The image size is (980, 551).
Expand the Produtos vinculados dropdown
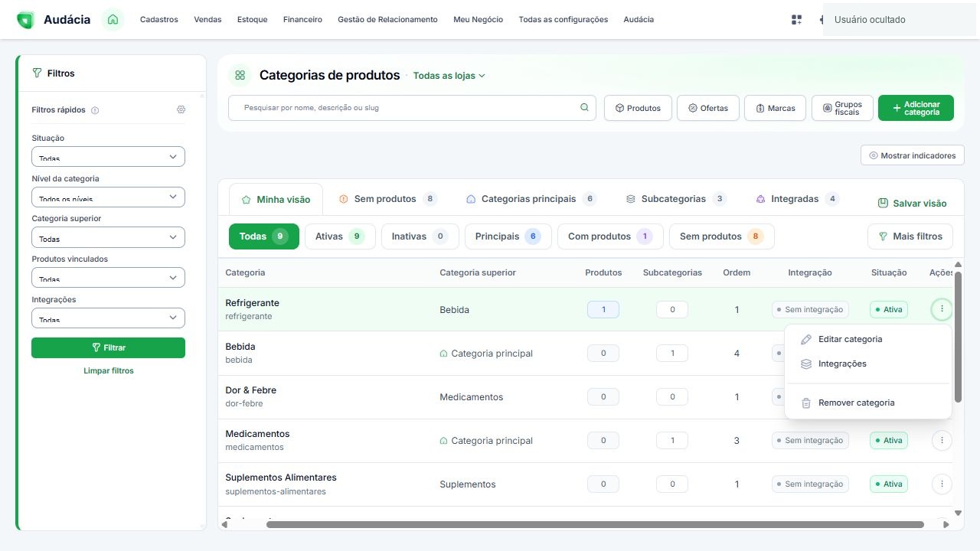coord(108,278)
